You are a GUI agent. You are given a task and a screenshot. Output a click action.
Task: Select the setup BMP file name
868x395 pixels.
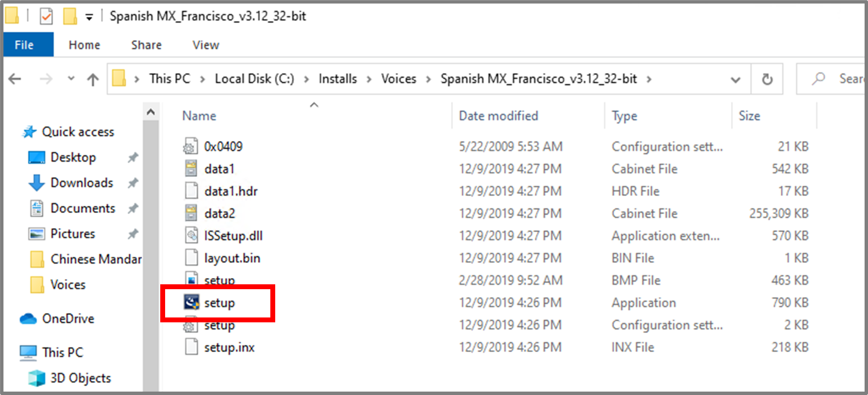220,280
